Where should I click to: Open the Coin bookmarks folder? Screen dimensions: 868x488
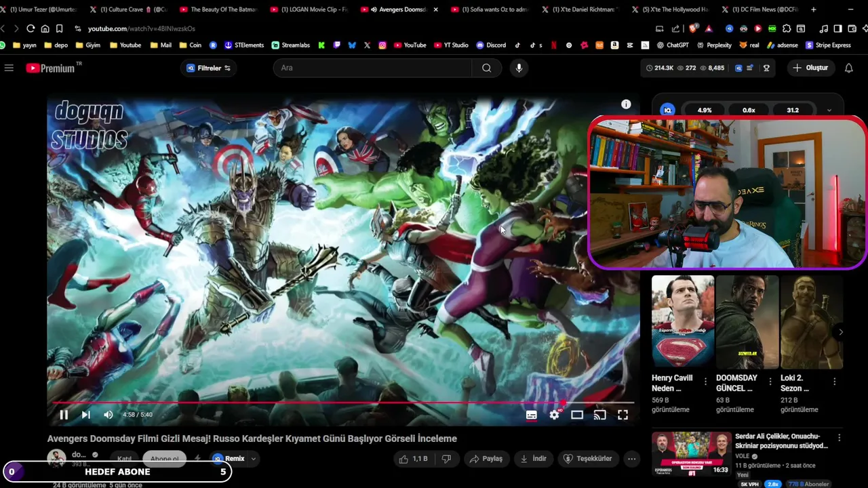190,45
